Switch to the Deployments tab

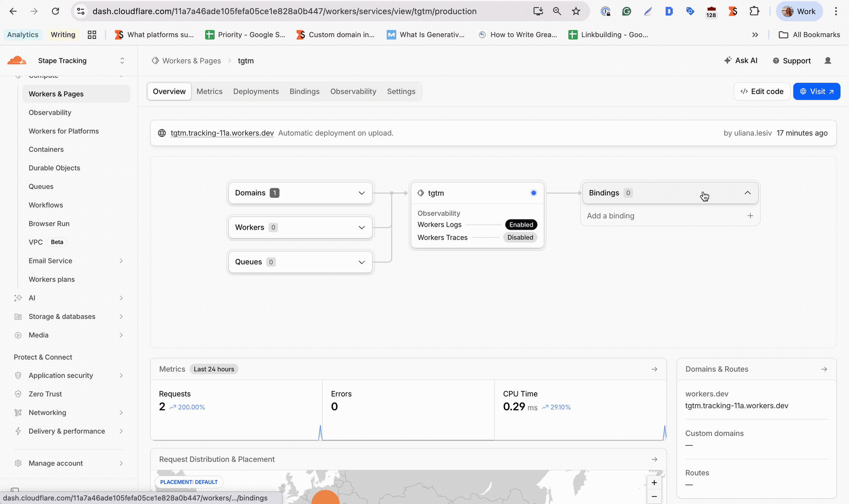point(256,91)
